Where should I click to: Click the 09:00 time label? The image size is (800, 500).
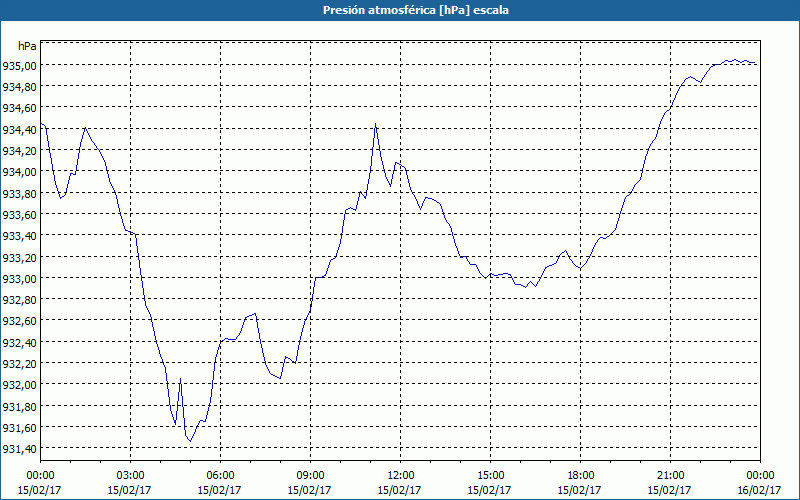(x=310, y=476)
